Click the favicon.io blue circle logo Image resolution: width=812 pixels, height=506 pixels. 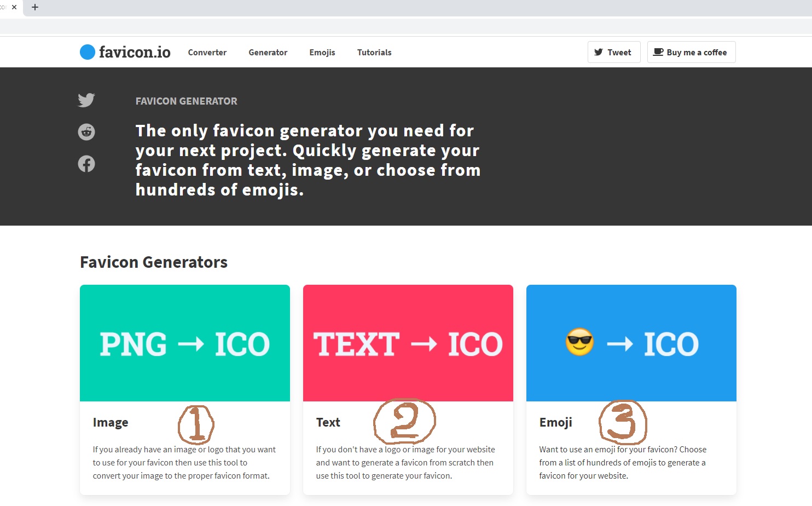click(x=88, y=52)
